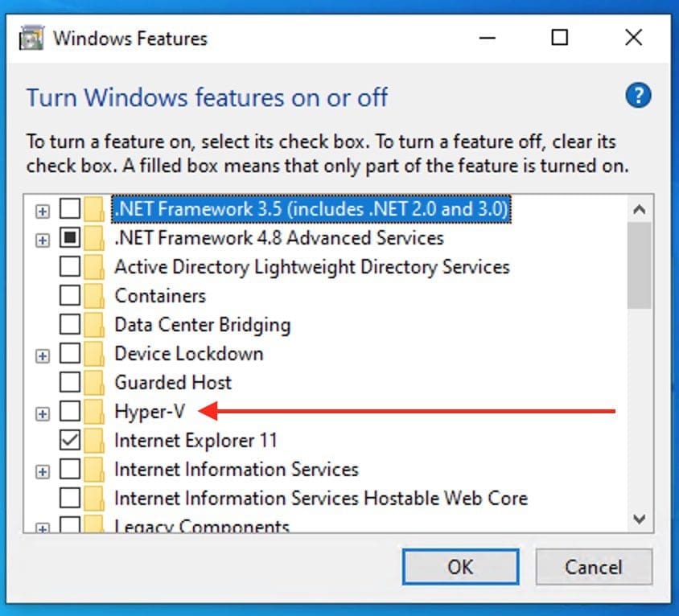Click the blue help question mark icon
Screen dimensions: 679x616
point(637,97)
